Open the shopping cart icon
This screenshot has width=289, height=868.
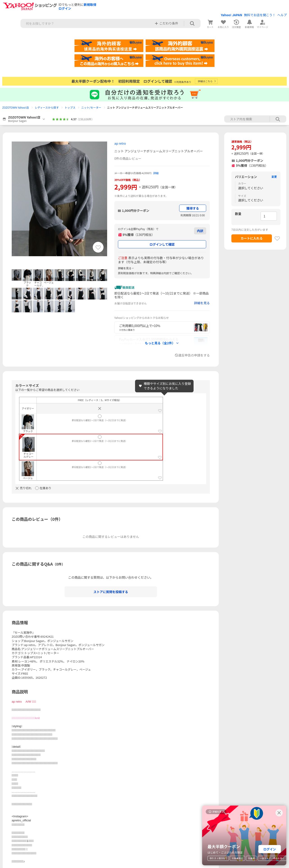tap(210, 23)
